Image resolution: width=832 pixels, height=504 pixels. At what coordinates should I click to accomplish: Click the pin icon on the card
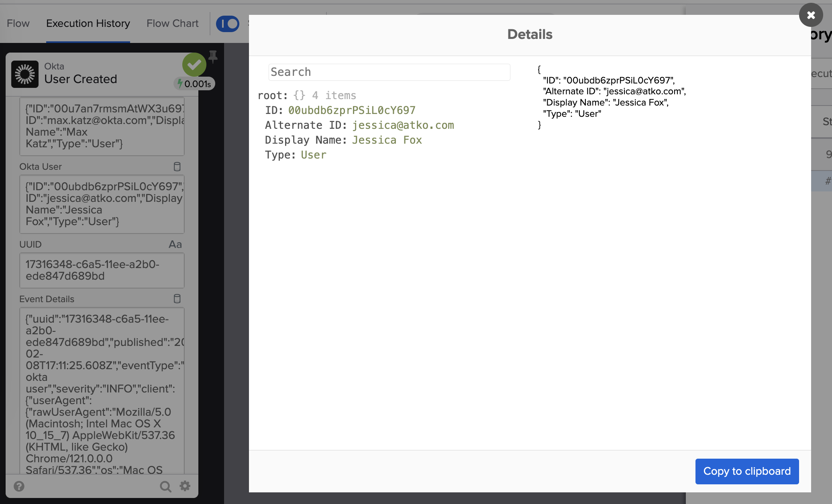click(x=213, y=57)
